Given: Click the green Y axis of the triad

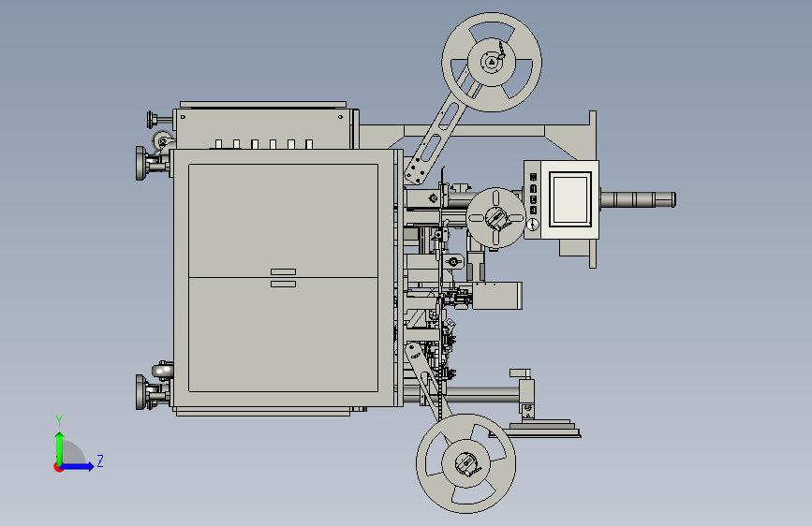Looking at the screenshot, I should [60, 447].
